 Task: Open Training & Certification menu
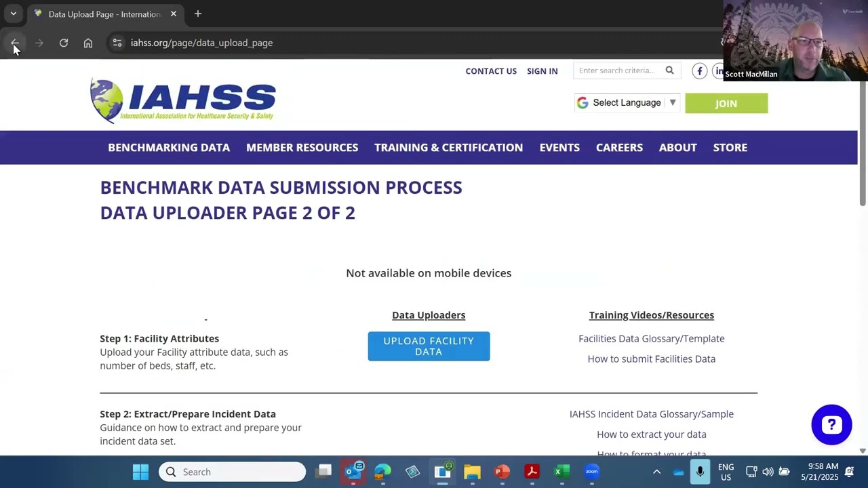(448, 147)
